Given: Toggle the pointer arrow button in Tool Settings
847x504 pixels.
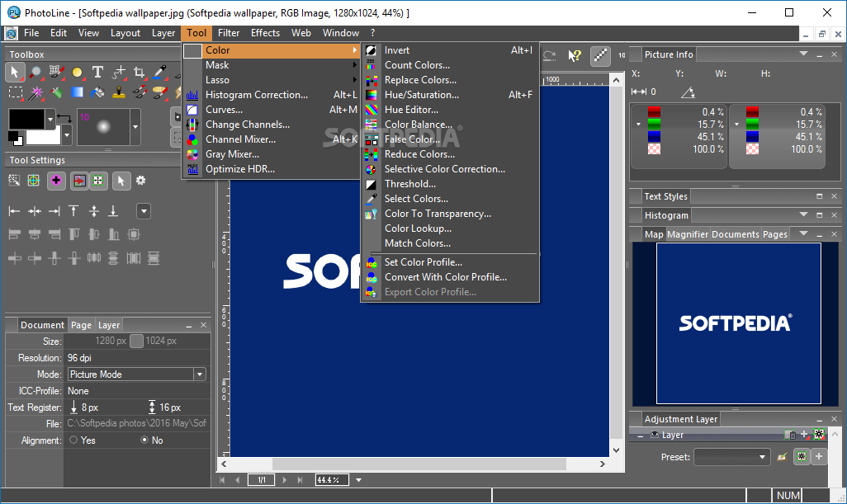Looking at the screenshot, I should (x=121, y=181).
